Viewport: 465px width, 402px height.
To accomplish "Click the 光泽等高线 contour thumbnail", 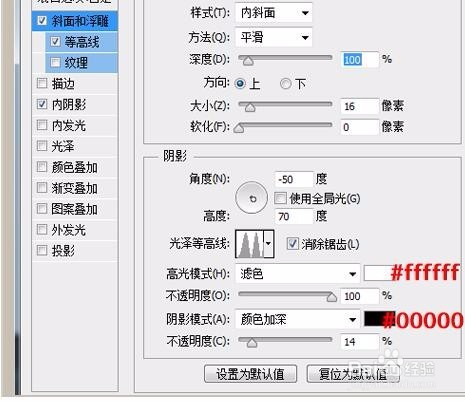I will 250,244.
